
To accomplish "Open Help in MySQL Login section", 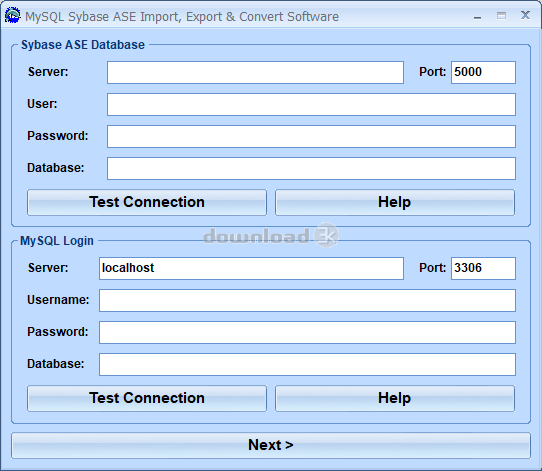I will click(395, 398).
